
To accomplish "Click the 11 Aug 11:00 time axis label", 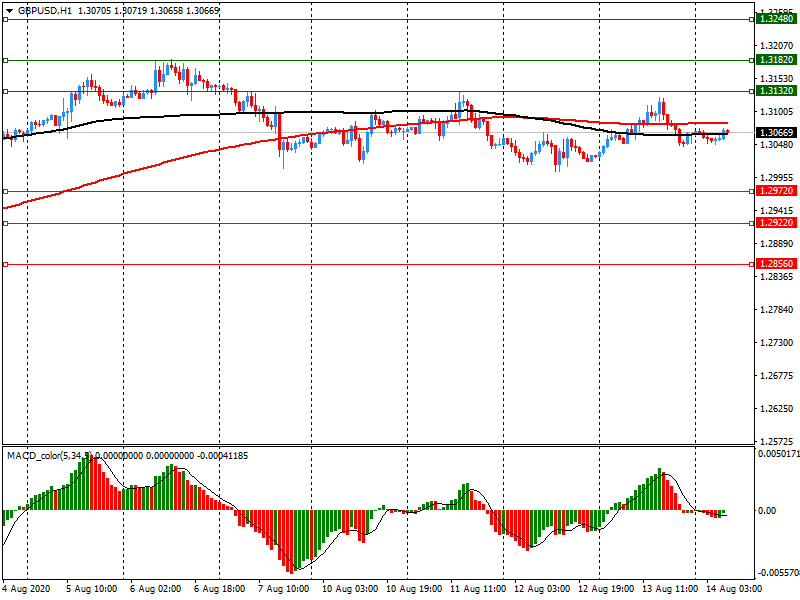I will (x=476, y=590).
